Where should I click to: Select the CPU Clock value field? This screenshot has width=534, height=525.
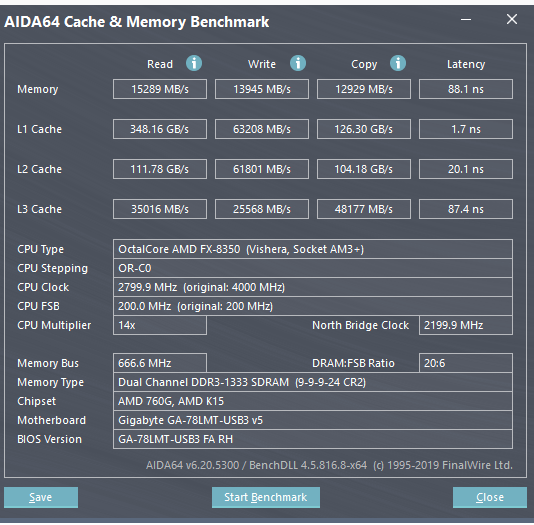313,287
